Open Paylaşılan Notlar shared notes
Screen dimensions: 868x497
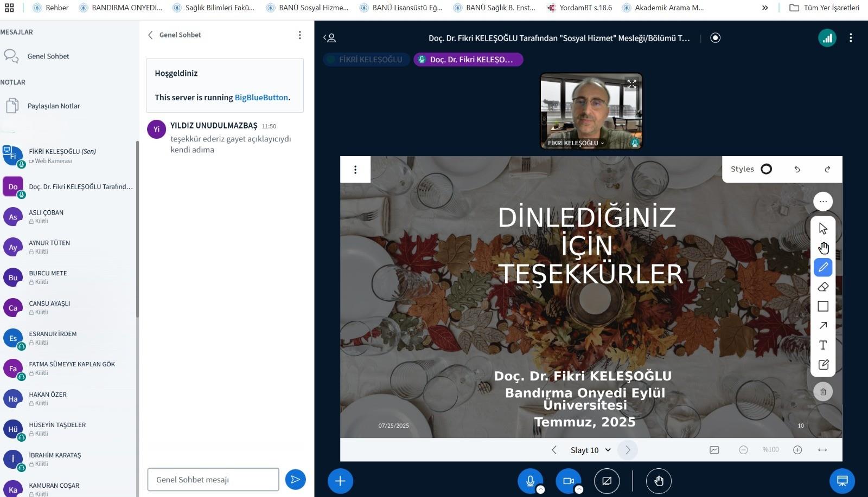(x=53, y=106)
